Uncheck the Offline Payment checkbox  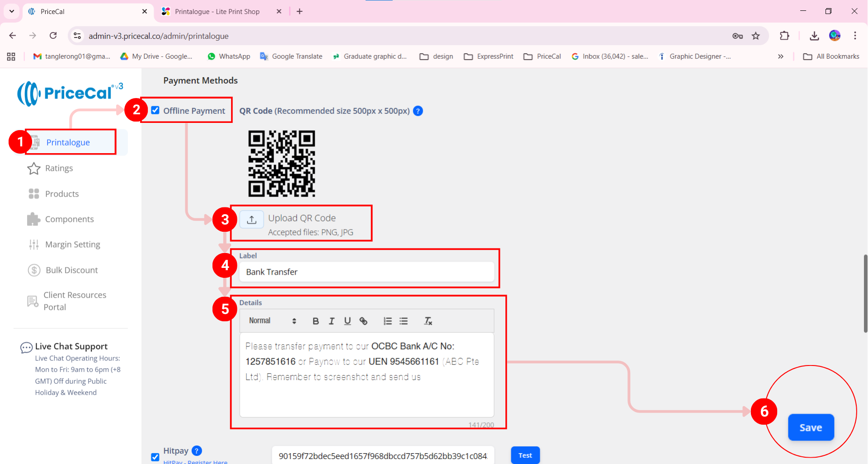156,111
